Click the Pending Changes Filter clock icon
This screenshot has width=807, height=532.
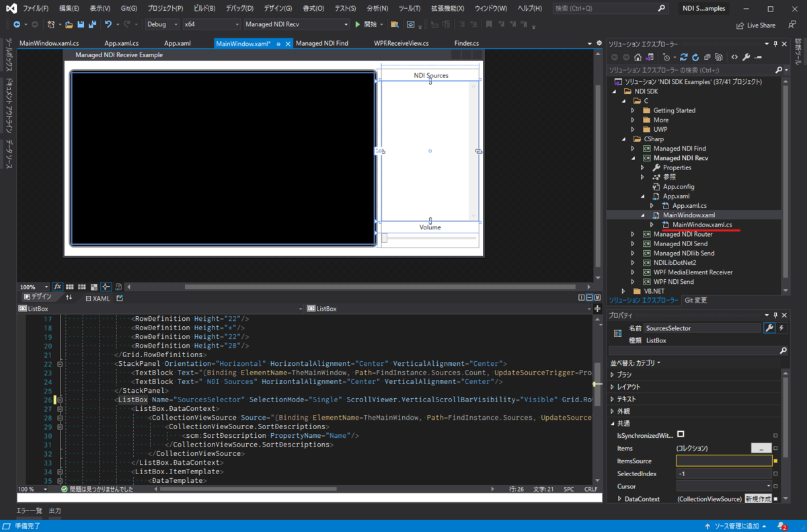666,57
